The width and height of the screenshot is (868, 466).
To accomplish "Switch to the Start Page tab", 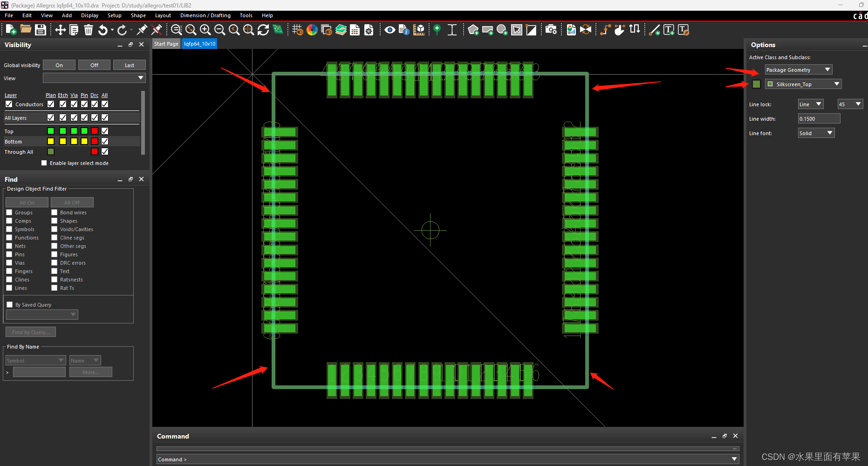I will click(166, 44).
